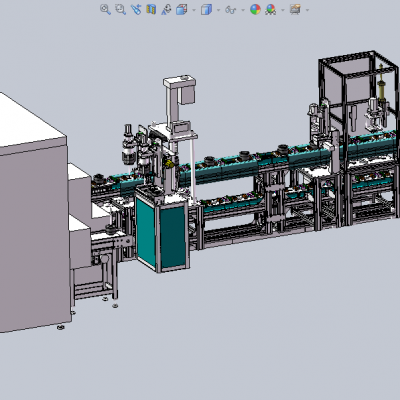Viewport: 400px width, 400px height.
Task: Click the Display Style cube icon
Action: (206, 9)
